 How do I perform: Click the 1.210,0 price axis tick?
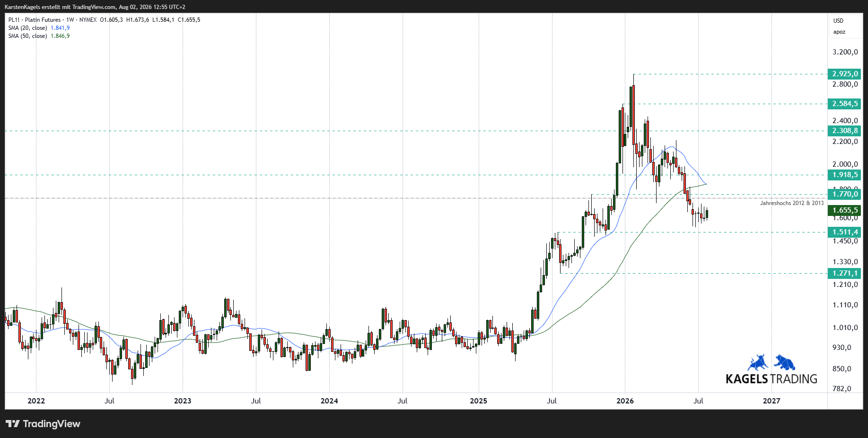click(x=845, y=285)
